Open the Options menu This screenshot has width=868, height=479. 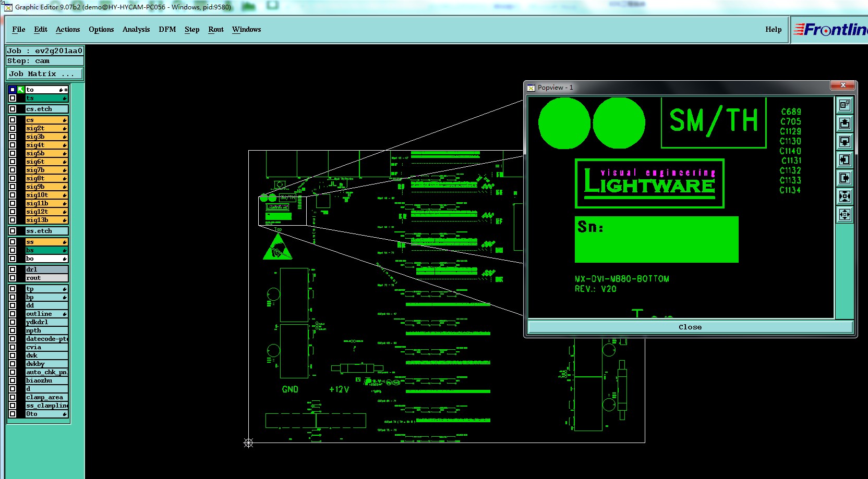pyautogui.click(x=101, y=29)
